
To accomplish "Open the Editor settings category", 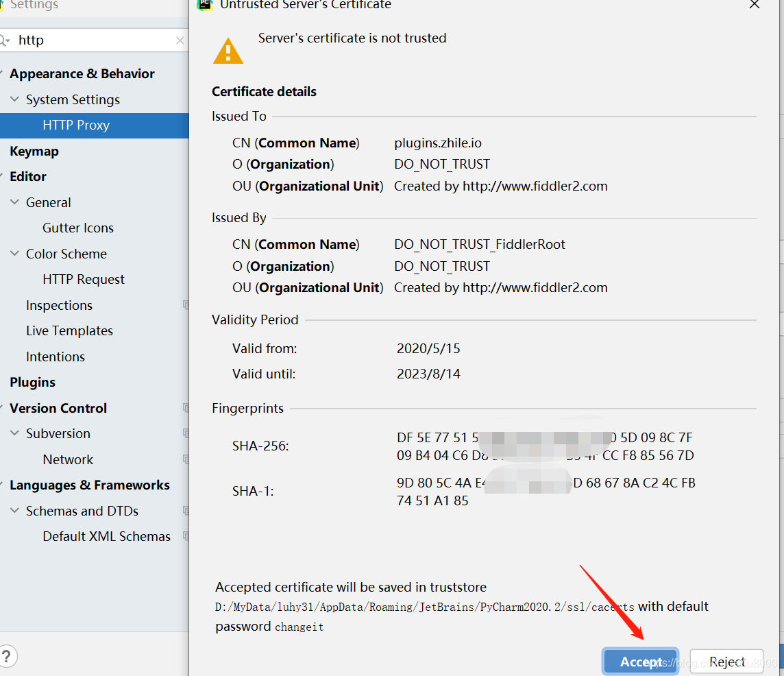I will [28, 177].
